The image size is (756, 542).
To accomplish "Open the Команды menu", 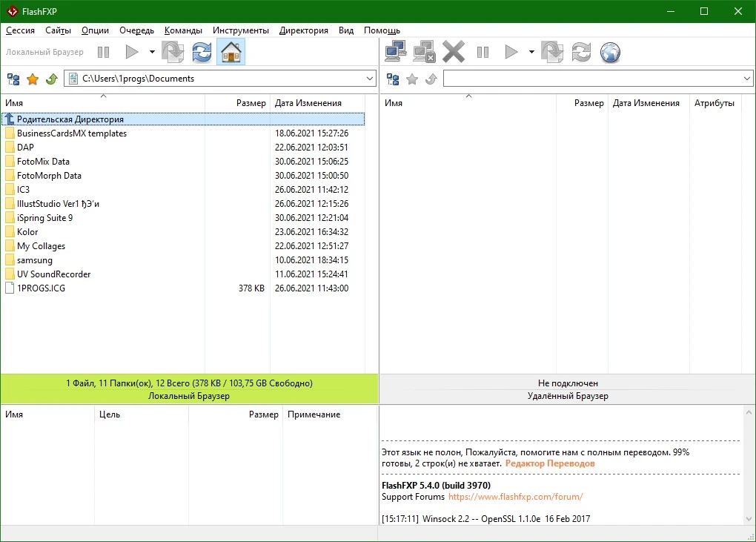I will click(183, 30).
